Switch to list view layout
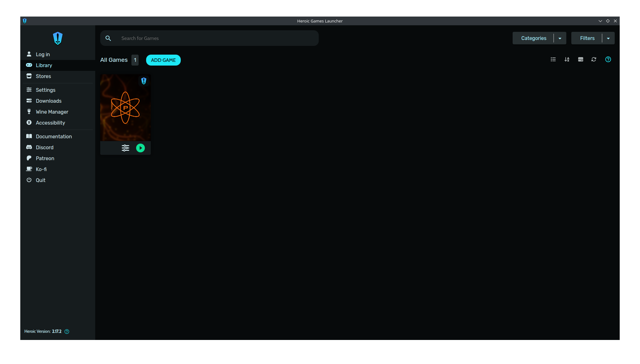Screen dimensions: 640x364 click(553, 59)
